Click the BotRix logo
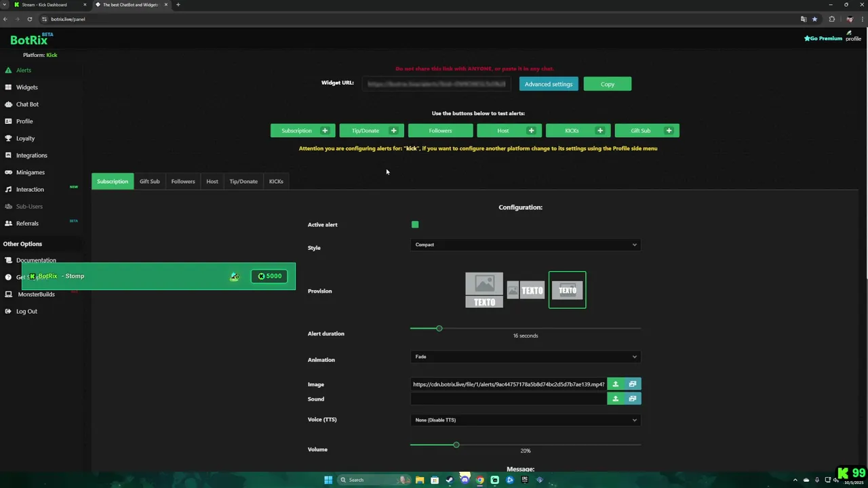Image resolution: width=868 pixels, height=488 pixels. click(31, 39)
